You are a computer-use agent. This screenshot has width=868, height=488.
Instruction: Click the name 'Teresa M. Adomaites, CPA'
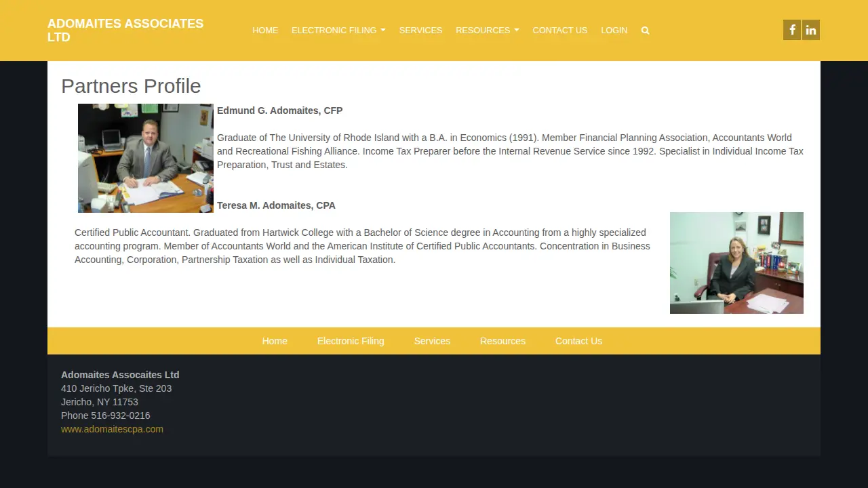276,205
